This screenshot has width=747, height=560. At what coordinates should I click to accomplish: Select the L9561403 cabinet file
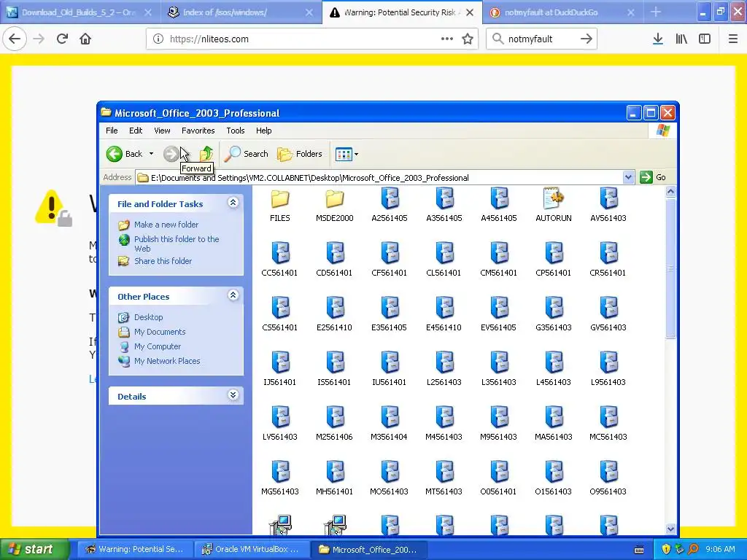(x=608, y=362)
